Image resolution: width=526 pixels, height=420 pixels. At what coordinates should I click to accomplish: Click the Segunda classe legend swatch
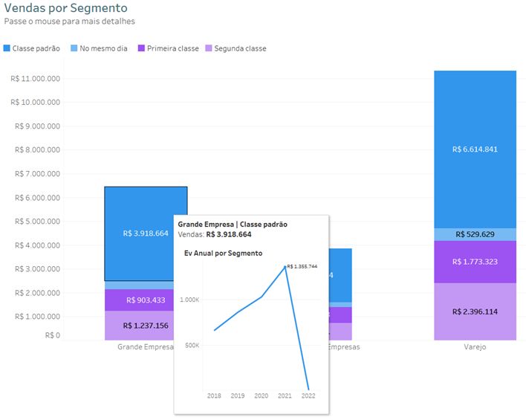pos(209,48)
